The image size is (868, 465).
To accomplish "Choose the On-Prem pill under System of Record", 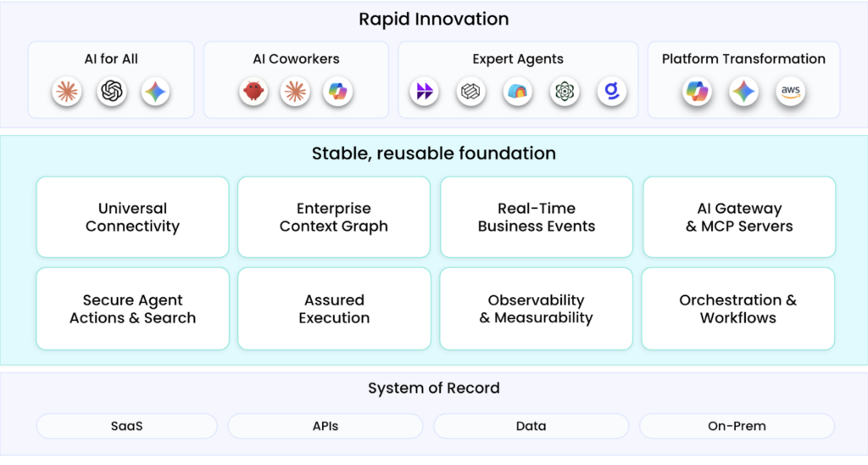I will [737, 426].
